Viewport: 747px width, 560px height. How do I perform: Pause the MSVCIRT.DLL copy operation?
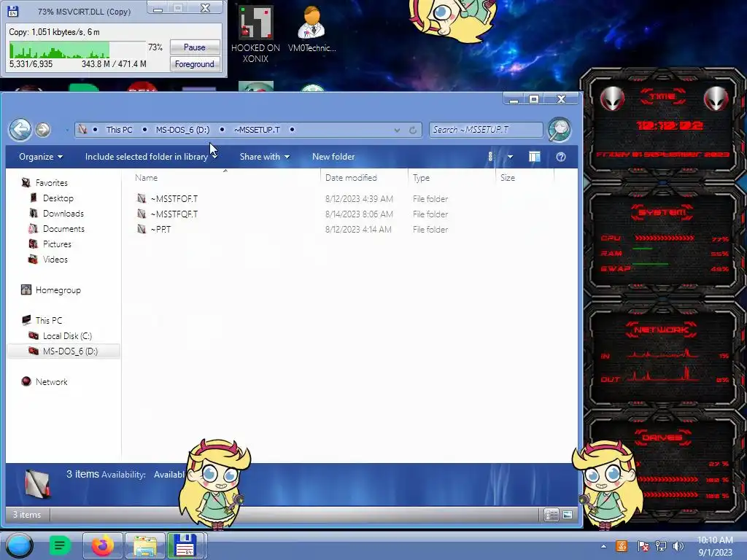coord(194,47)
